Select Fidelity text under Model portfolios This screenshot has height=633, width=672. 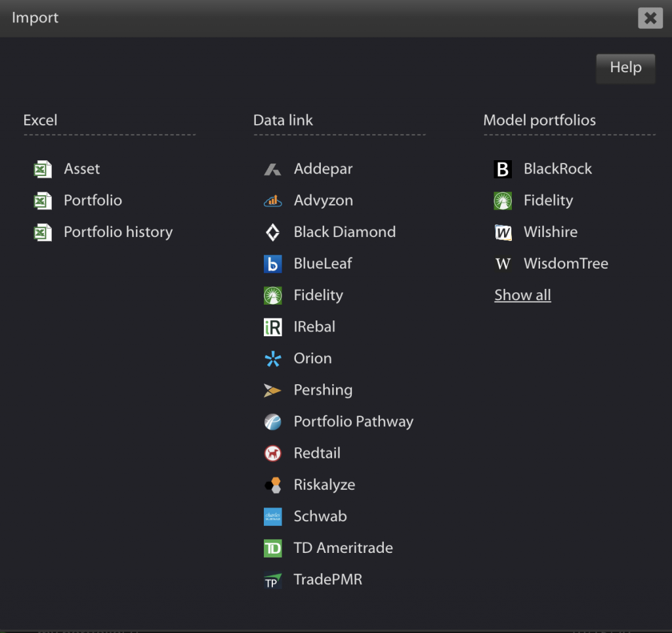(548, 201)
